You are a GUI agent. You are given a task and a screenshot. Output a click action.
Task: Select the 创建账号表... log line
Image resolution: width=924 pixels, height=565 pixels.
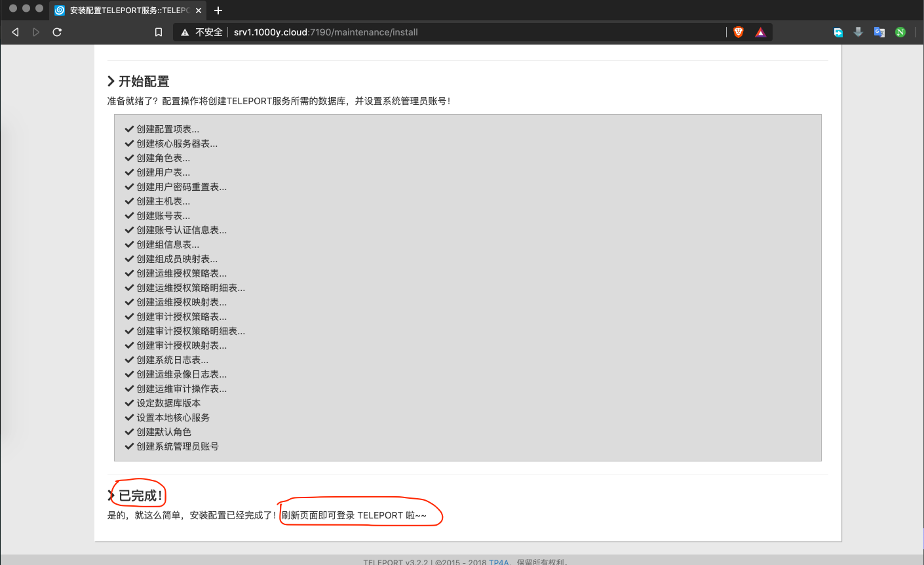coord(157,216)
